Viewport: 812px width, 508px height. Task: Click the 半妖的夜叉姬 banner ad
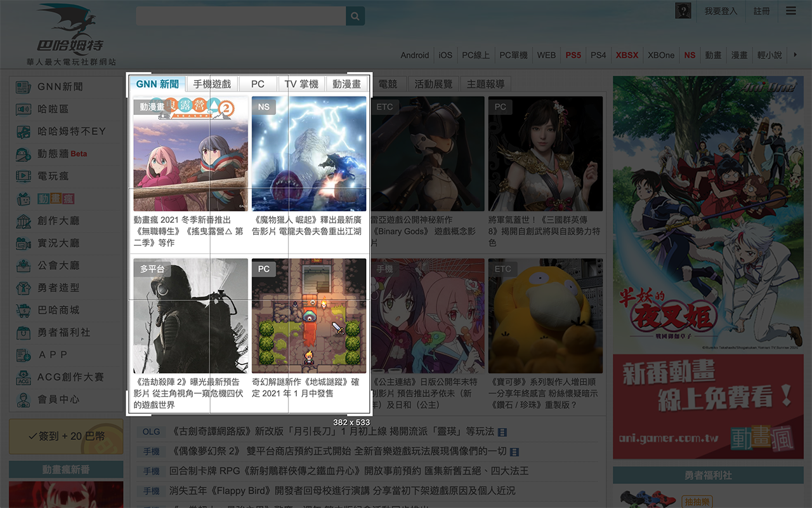(x=708, y=213)
